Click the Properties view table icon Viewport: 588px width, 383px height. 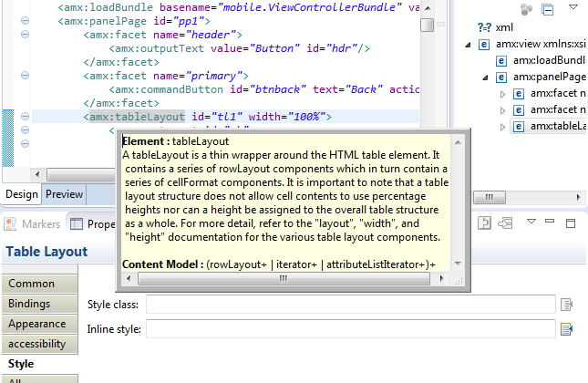click(77, 224)
